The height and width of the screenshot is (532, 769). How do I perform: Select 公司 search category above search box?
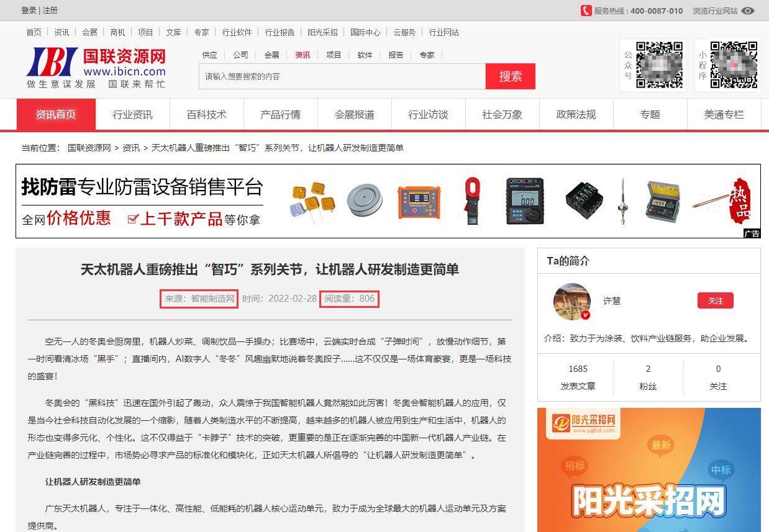[240, 55]
